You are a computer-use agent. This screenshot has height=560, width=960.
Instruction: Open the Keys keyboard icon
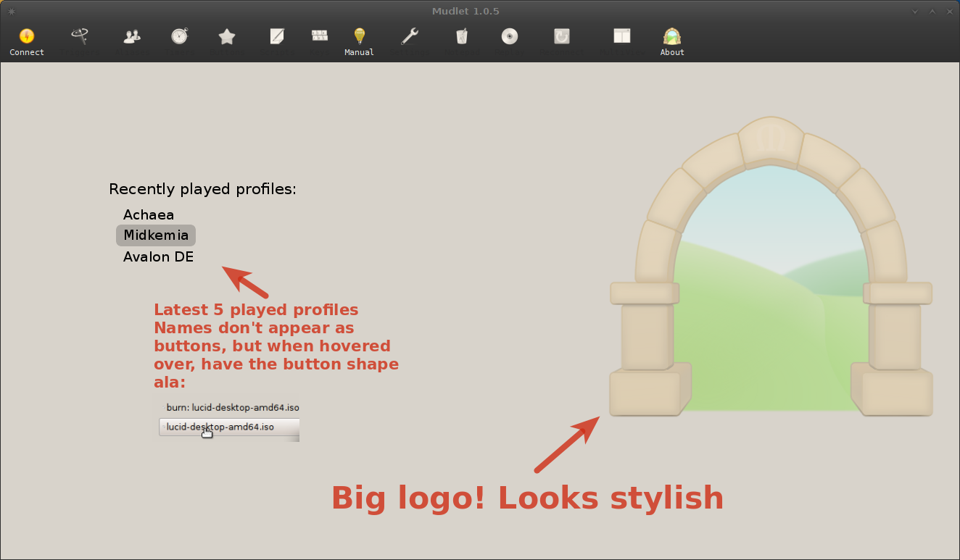pos(320,35)
